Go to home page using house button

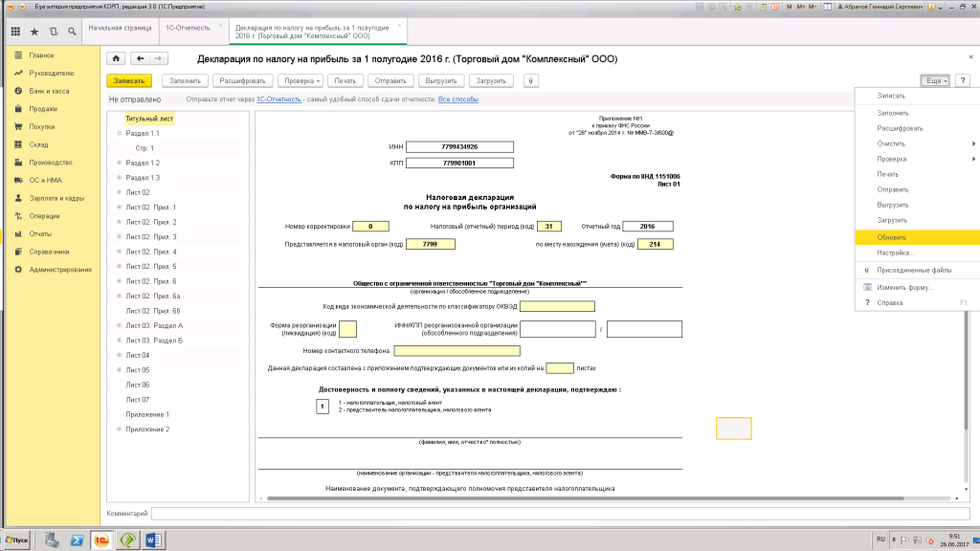(116, 58)
